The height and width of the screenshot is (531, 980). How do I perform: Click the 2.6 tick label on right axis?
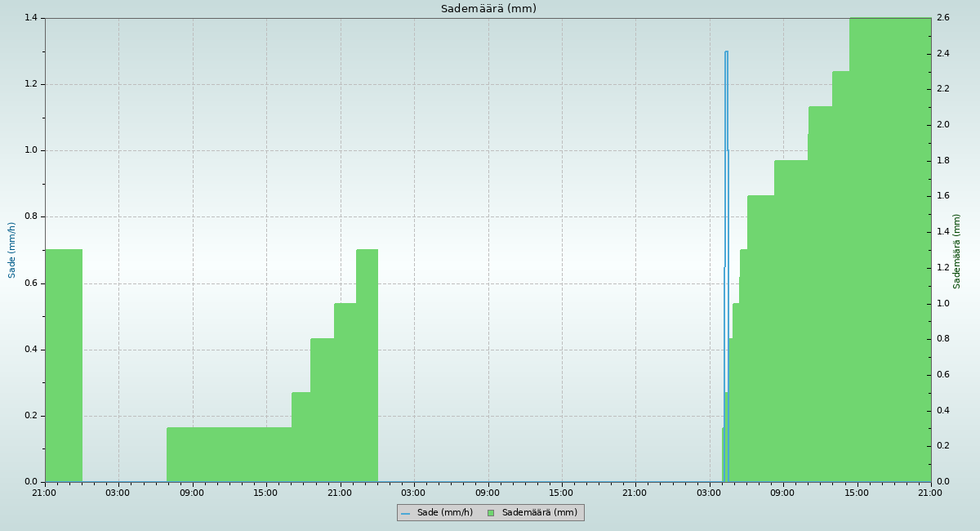coord(942,18)
